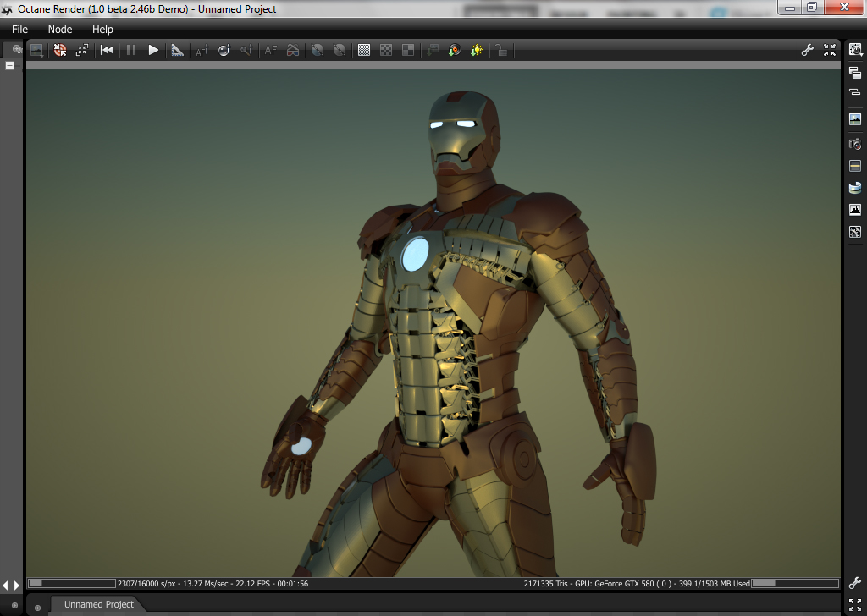Click the left arrow at bottom-left
867x616 pixels.
(6, 585)
